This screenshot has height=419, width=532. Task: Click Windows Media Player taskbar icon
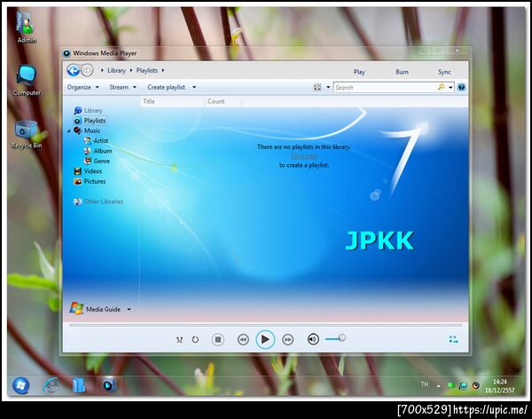(x=108, y=385)
